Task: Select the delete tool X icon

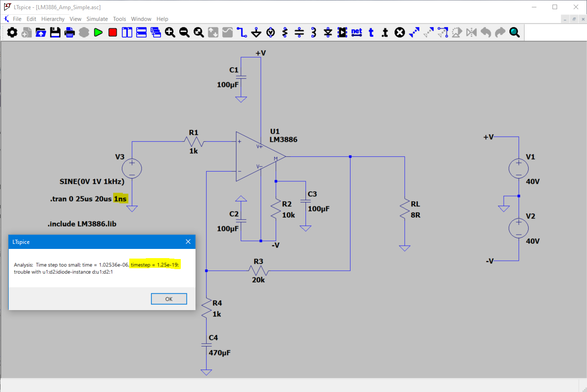Action: 400,32
